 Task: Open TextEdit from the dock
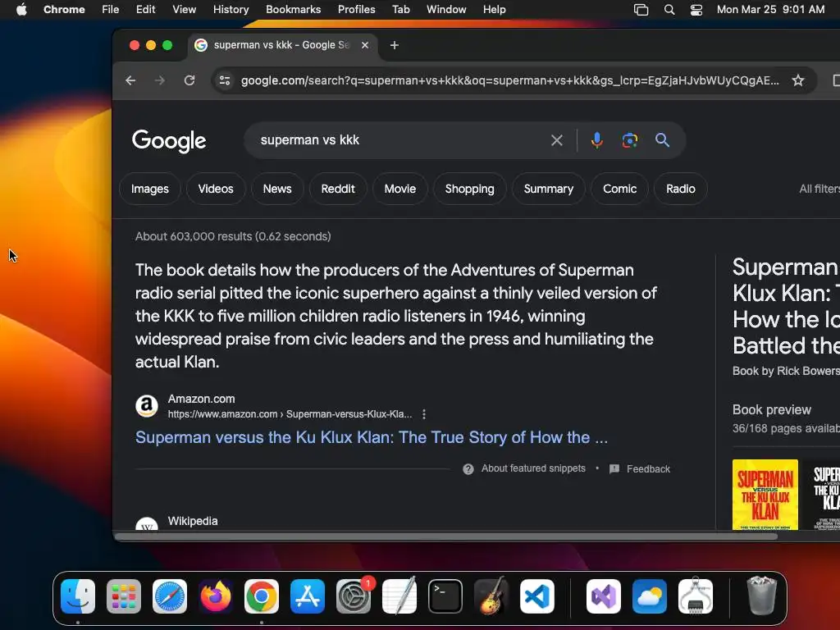click(x=399, y=596)
